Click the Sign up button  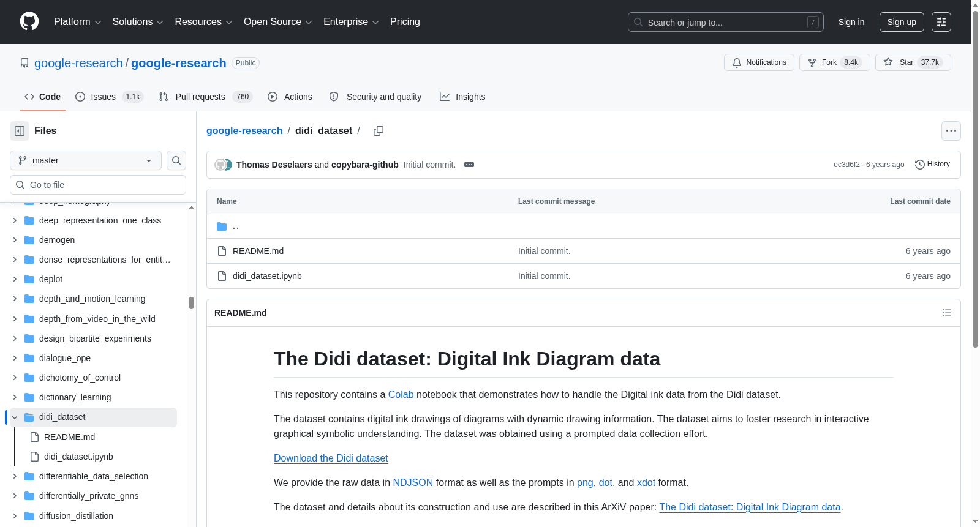(902, 22)
